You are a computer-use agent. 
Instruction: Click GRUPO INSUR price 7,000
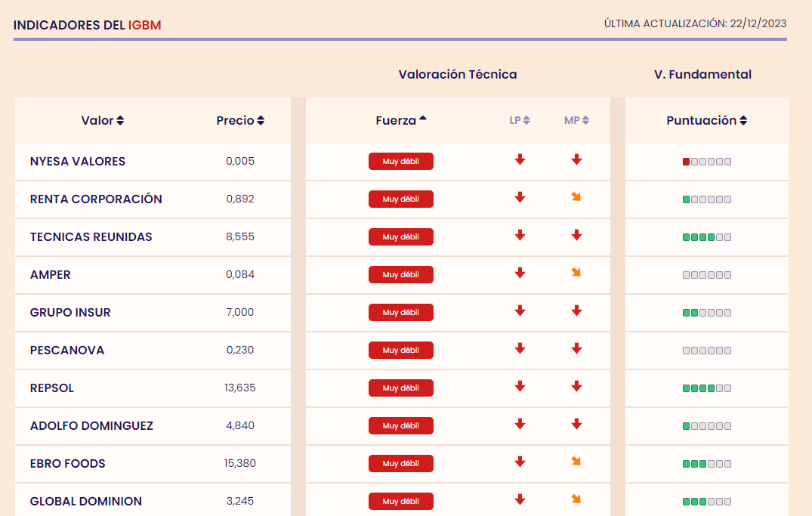click(240, 312)
